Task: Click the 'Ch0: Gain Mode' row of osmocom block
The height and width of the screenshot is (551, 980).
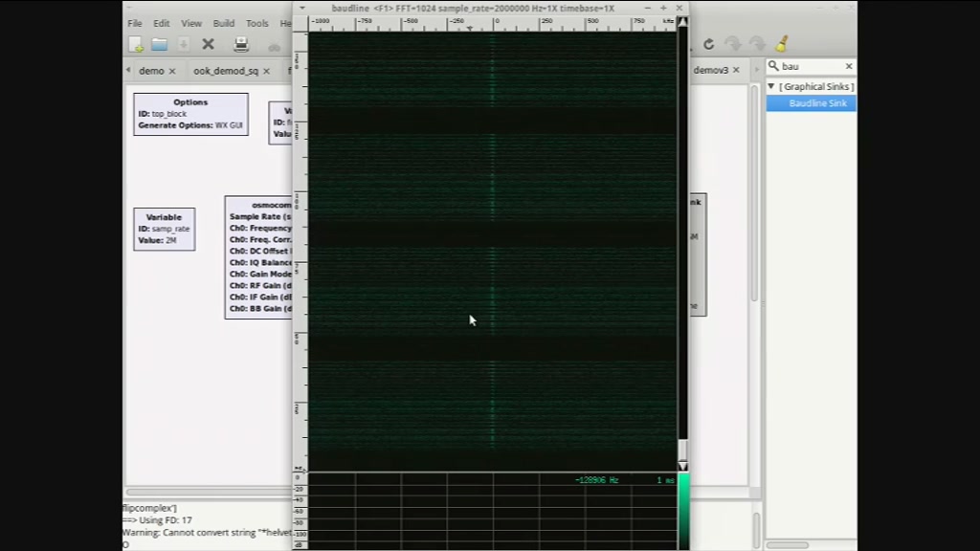Action: tap(260, 275)
